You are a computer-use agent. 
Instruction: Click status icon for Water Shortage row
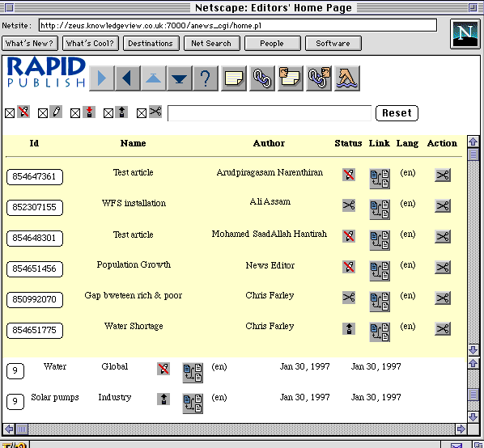click(349, 328)
